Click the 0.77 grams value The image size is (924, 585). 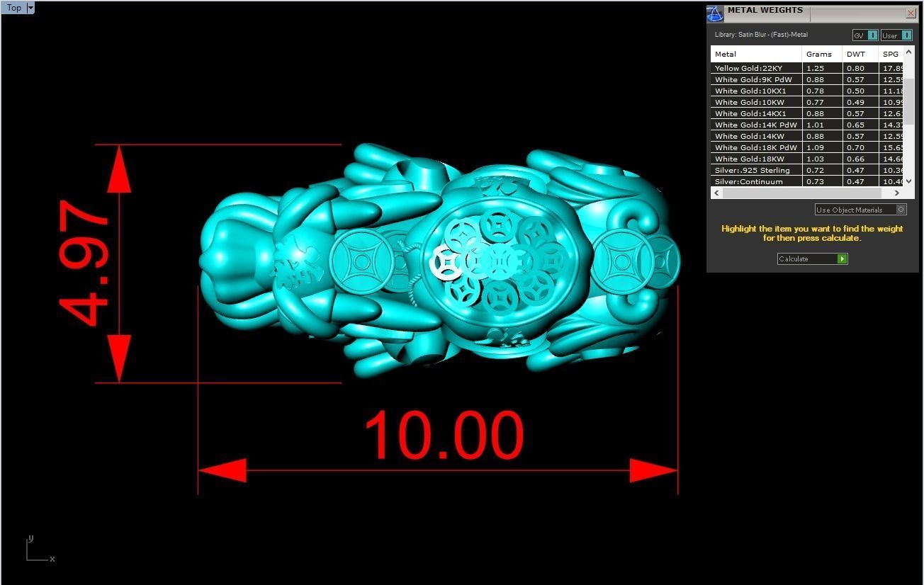point(815,102)
